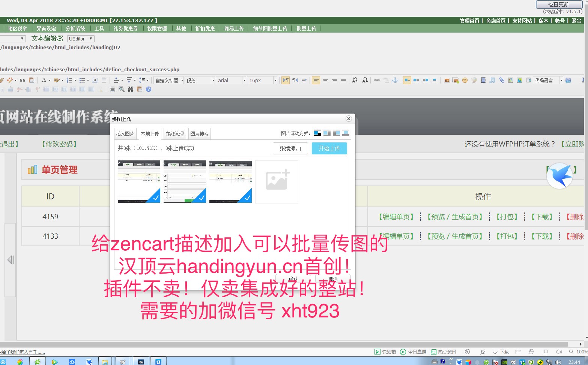588x365 pixels.
Task: Expand the font color dropdown arrow
Action: 50,80
